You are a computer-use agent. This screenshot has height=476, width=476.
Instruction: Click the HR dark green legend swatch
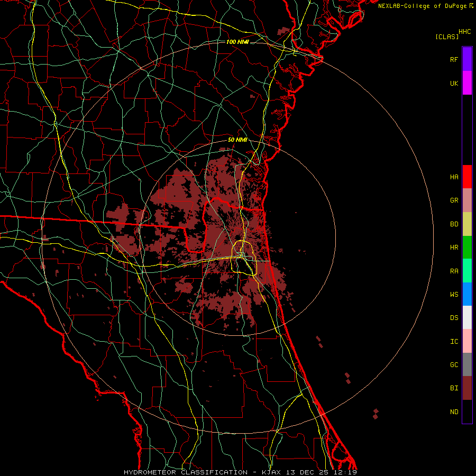pyautogui.click(x=467, y=248)
